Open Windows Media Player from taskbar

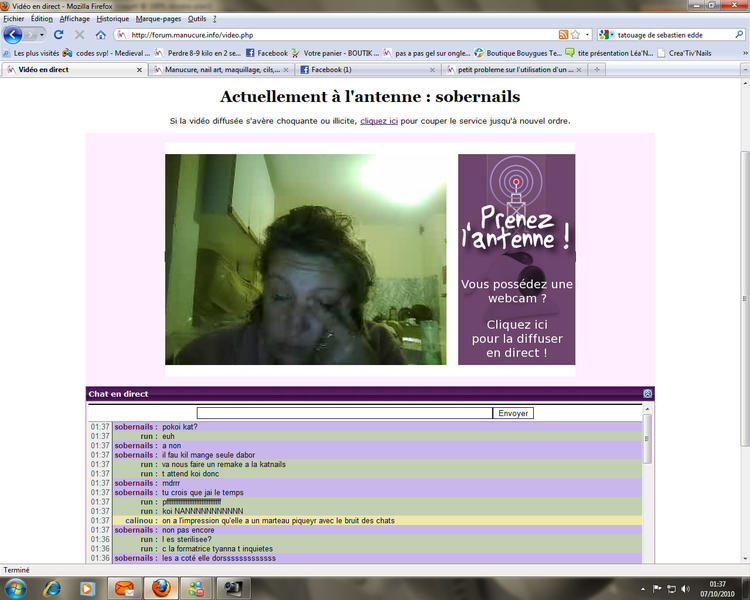click(88, 587)
